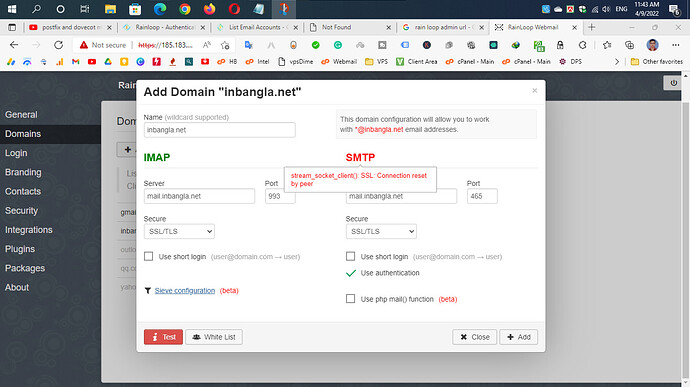This screenshot has width=690, height=387.
Task: Switch to postfix and dovecot tab
Action: pyautogui.click(x=70, y=27)
